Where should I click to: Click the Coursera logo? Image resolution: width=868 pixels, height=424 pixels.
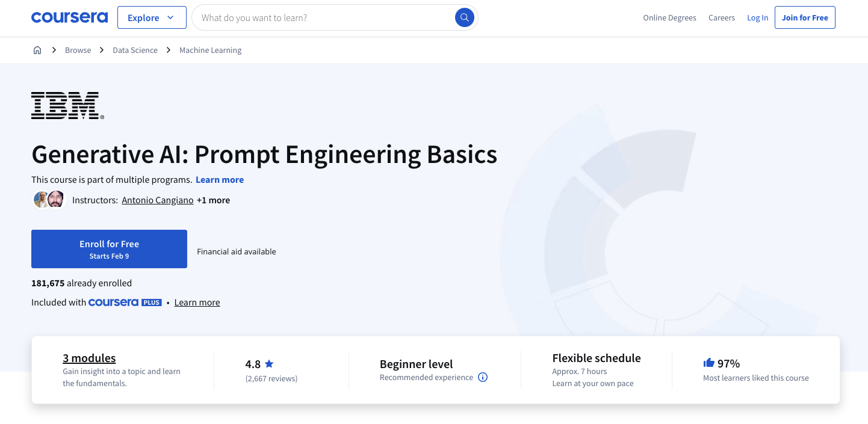(x=69, y=17)
